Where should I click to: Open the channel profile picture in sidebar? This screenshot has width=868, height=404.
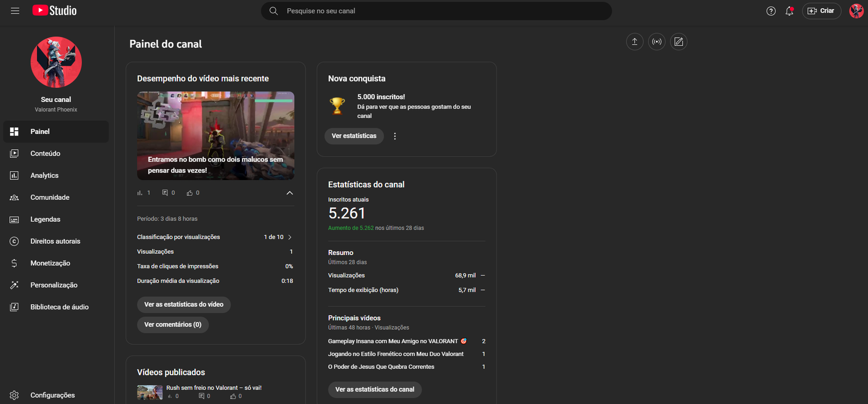pos(56,62)
